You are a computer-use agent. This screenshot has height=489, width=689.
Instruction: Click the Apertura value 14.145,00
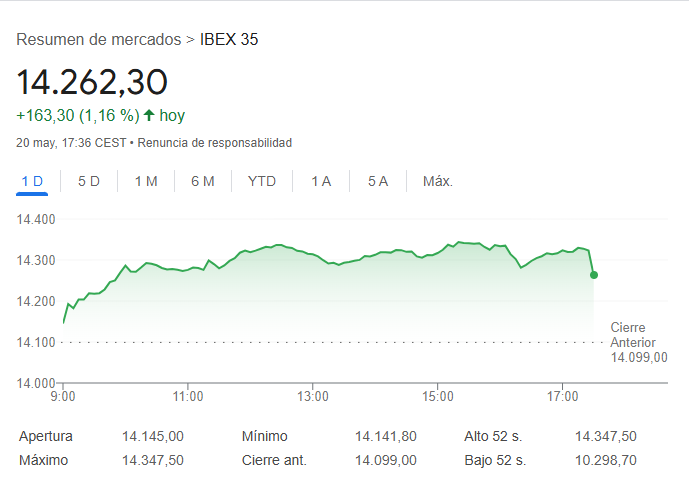[x=153, y=436]
